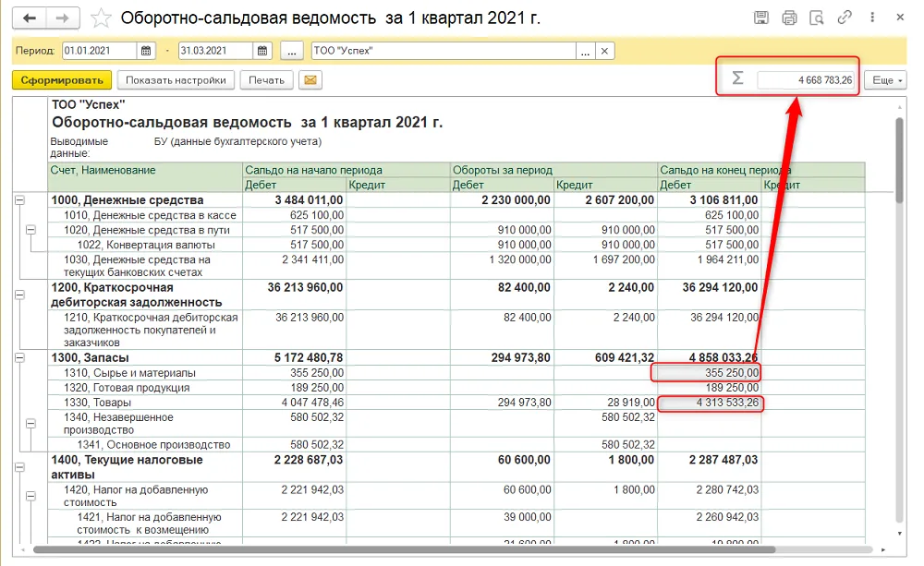The width and height of the screenshot is (924, 566).
Task: Click cell 4 313 533,26
Action: [709, 403]
